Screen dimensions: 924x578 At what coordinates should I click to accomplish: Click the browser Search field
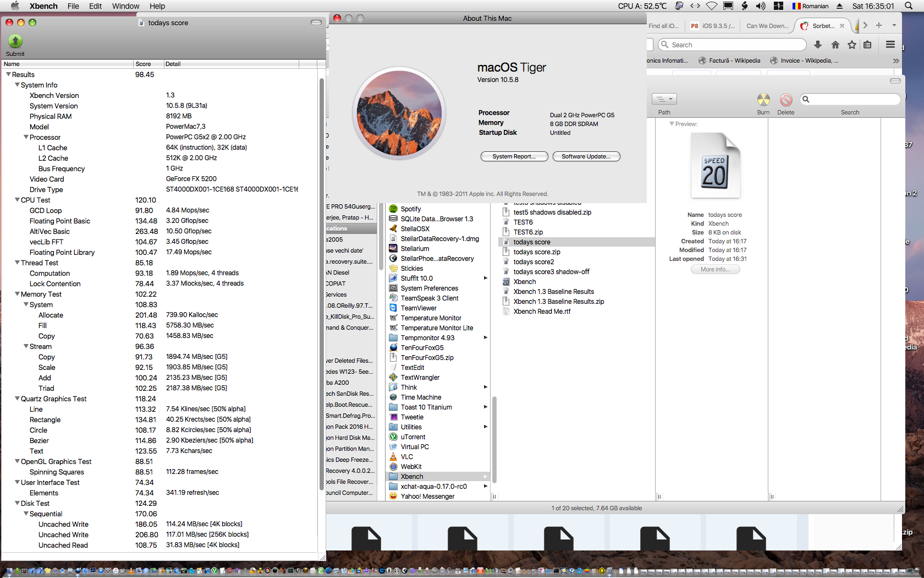click(x=732, y=45)
